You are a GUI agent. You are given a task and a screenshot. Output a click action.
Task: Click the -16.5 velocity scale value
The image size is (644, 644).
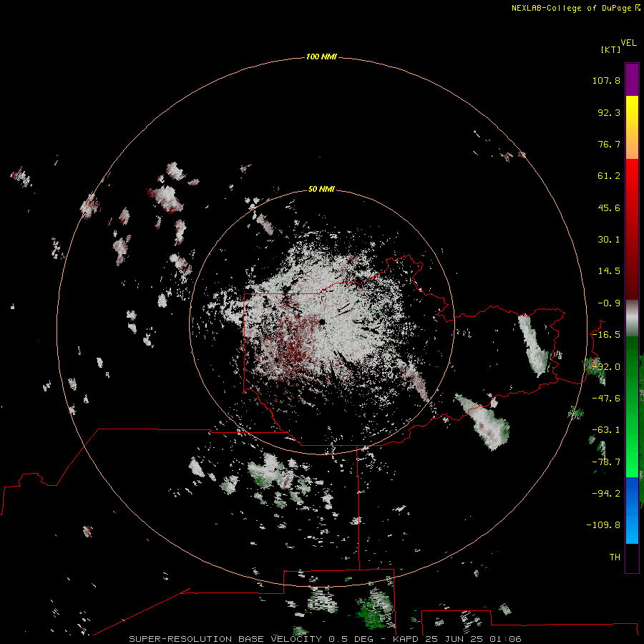(x=606, y=335)
